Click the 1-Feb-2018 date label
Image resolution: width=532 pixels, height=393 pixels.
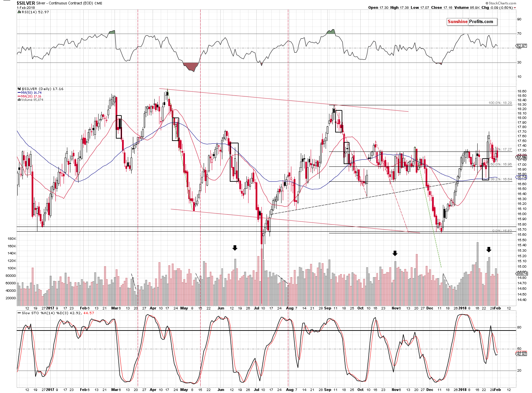[26, 7]
